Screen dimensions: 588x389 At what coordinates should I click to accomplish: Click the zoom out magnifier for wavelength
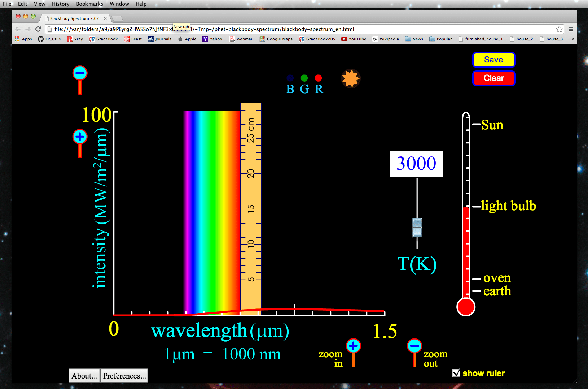click(x=414, y=345)
